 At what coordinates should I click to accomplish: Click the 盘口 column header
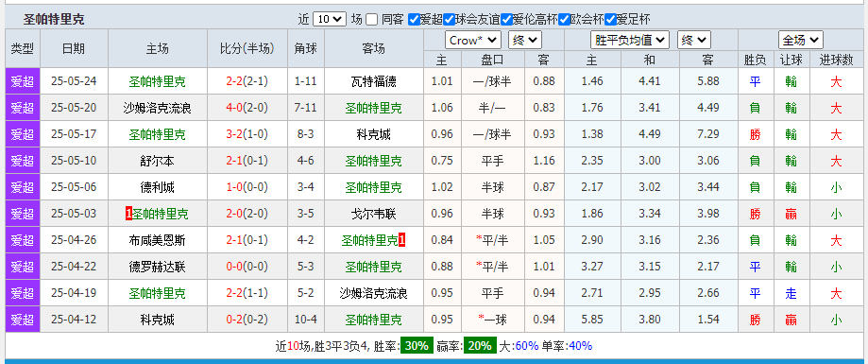tap(492, 60)
